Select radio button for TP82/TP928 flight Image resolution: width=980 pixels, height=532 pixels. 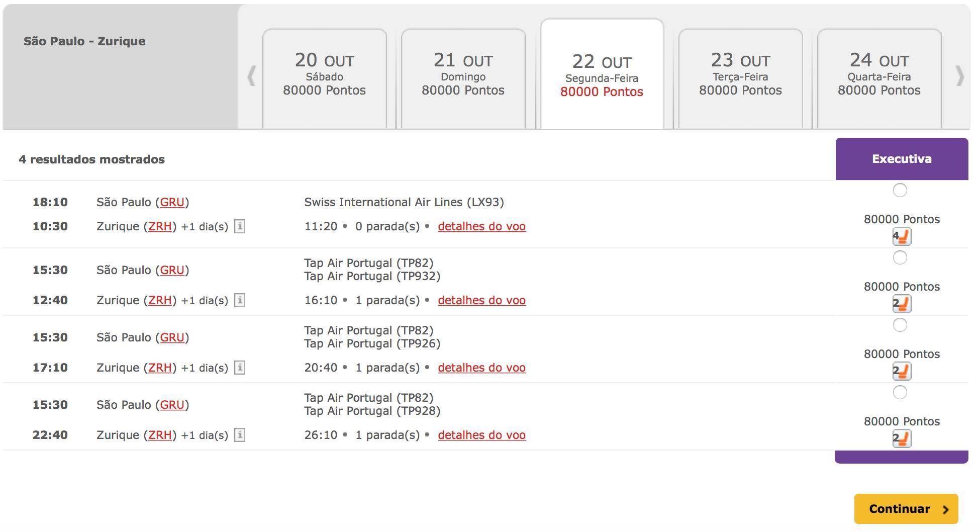pyautogui.click(x=900, y=392)
